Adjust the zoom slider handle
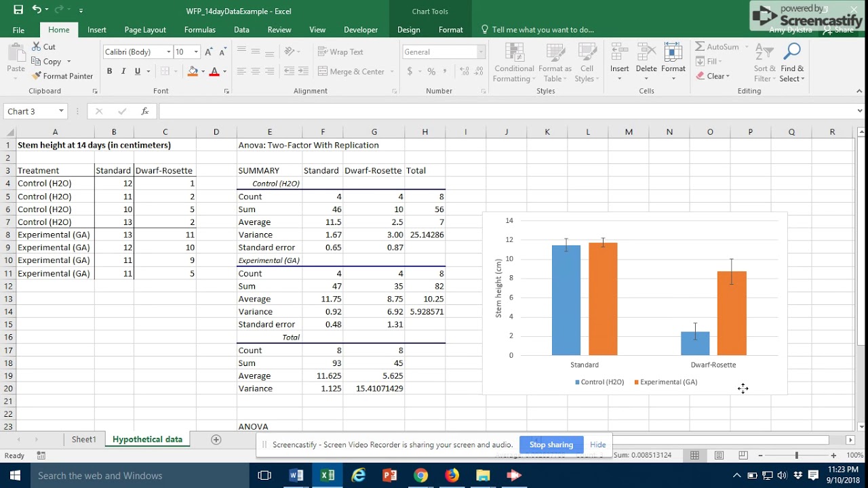This screenshot has height=488, width=868. click(797, 455)
